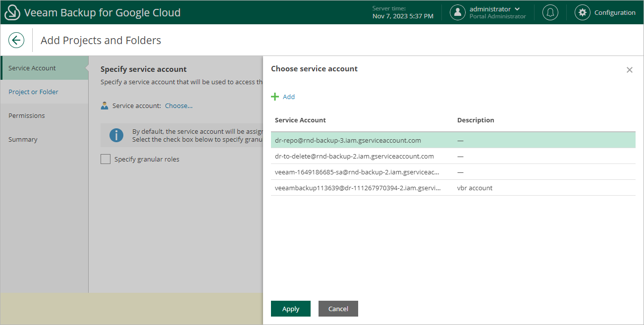Viewport: 644px width, 325px height.
Task: Switch to the Permissions step
Action: [x=27, y=115]
